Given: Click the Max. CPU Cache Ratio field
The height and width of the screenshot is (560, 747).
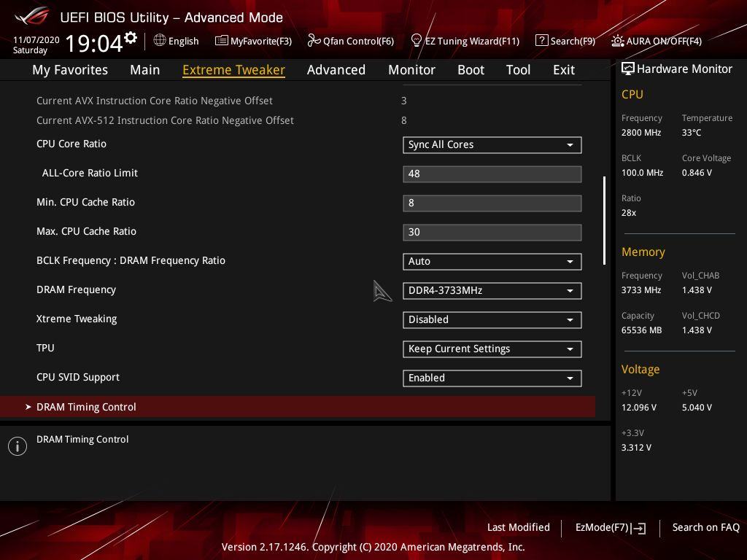Looking at the screenshot, I should click(x=492, y=233).
